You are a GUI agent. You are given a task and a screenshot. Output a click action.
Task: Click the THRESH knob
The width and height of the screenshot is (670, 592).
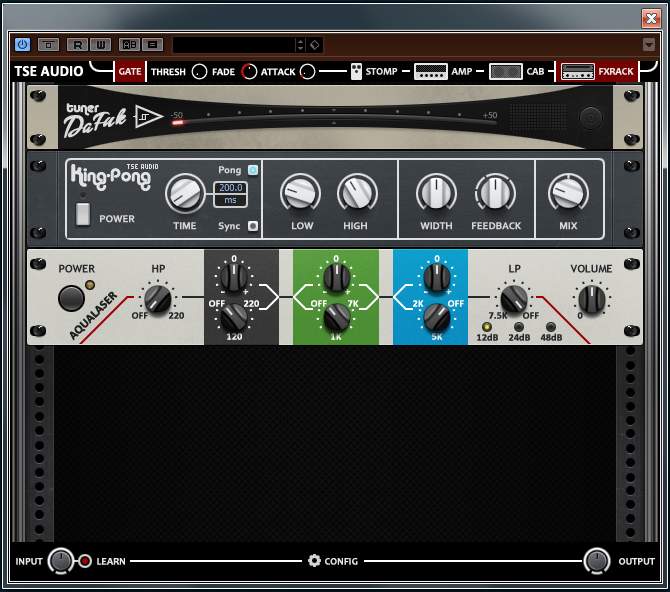199,72
